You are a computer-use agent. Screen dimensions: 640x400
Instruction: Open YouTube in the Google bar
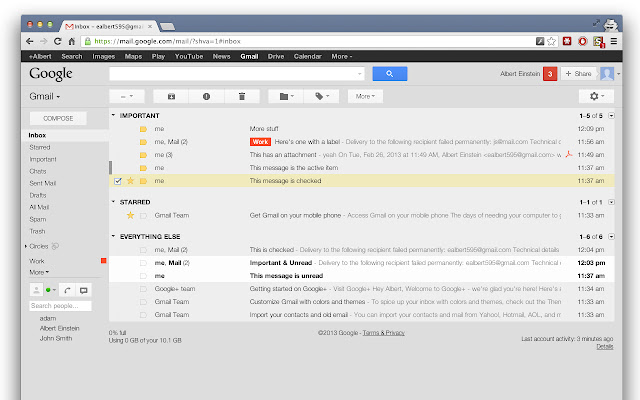tap(189, 56)
